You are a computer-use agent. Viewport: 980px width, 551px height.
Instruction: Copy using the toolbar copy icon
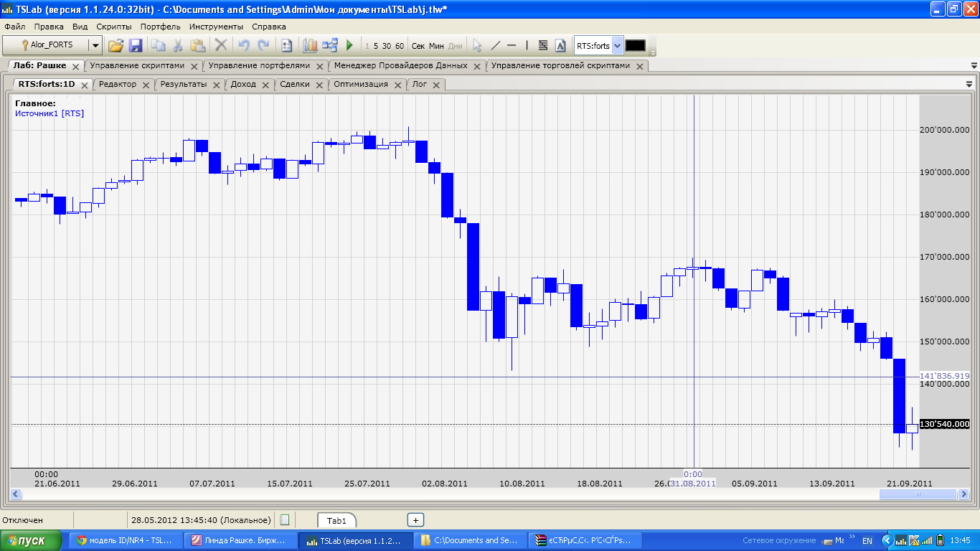(158, 45)
